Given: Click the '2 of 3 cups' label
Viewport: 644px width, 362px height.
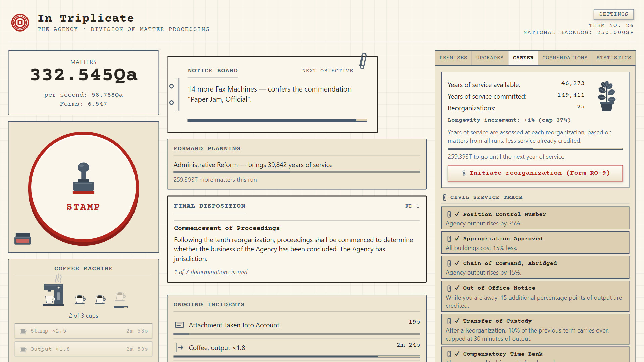Looking at the screenshot, I should (84, 316).
